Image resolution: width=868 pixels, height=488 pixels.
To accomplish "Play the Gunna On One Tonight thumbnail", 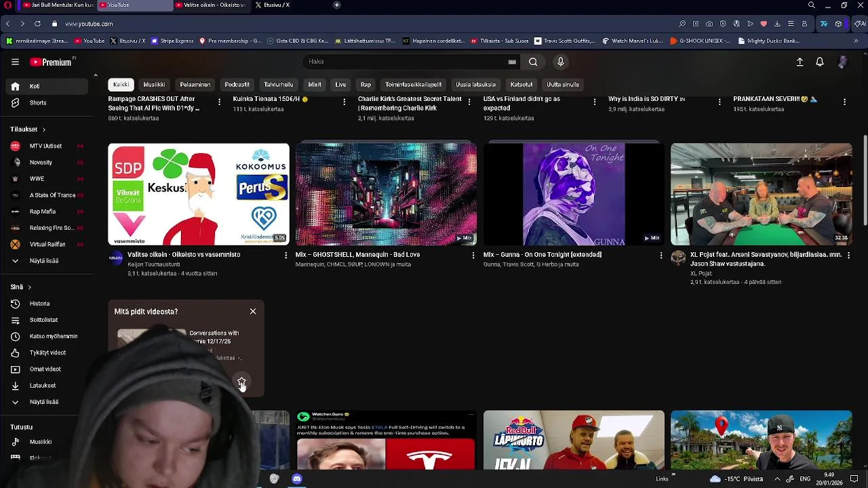I will [574, 194].
